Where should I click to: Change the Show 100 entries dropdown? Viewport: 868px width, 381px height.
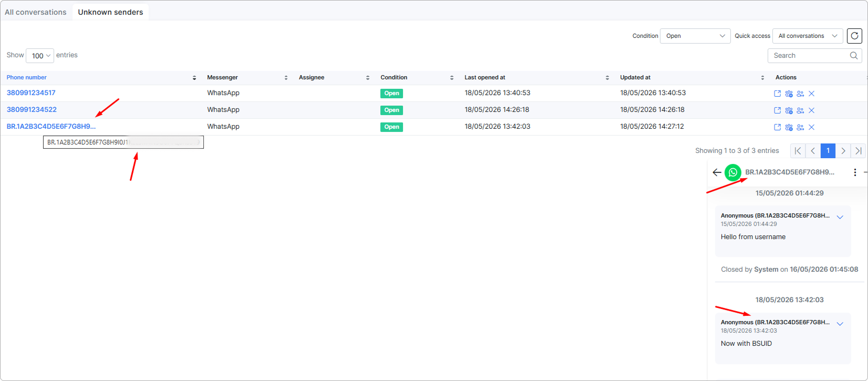[40, 55]
